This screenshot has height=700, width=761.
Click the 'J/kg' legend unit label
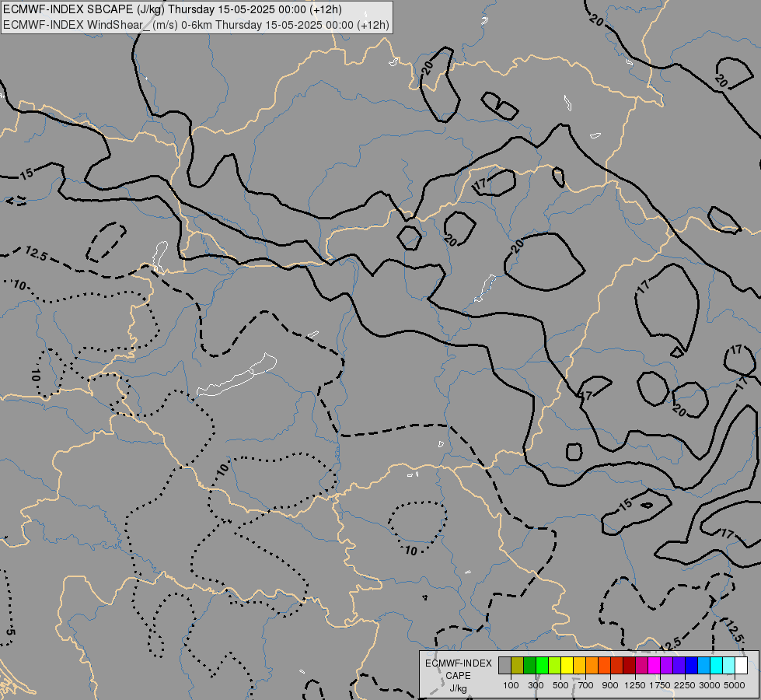coord(458,688)
